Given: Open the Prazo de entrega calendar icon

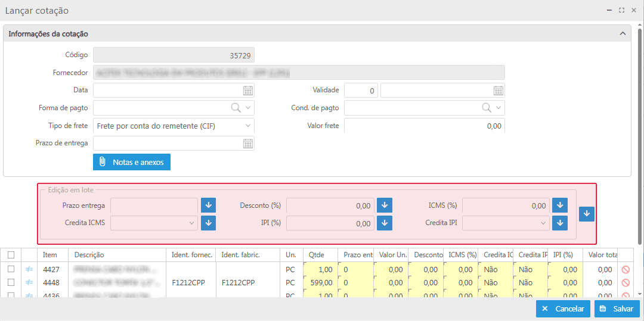Looking at the screenshot, I should click(x=248, y=144).
